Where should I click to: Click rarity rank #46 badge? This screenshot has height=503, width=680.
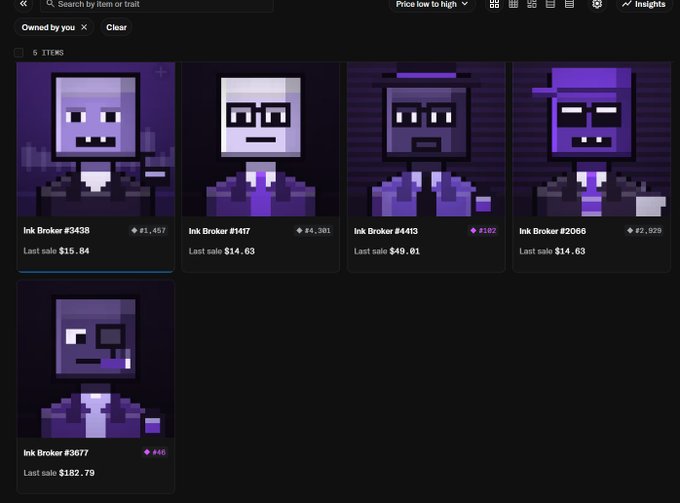click(155, 452)
